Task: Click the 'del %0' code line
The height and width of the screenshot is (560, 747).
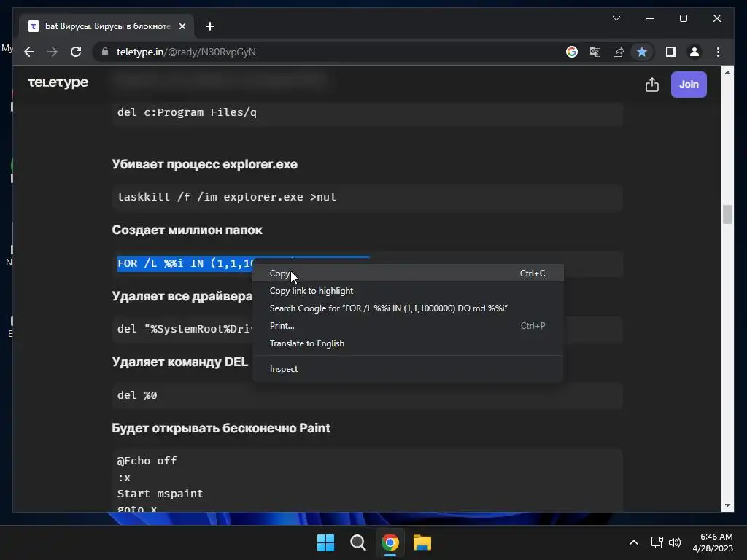Action: (x=137, y=395)
